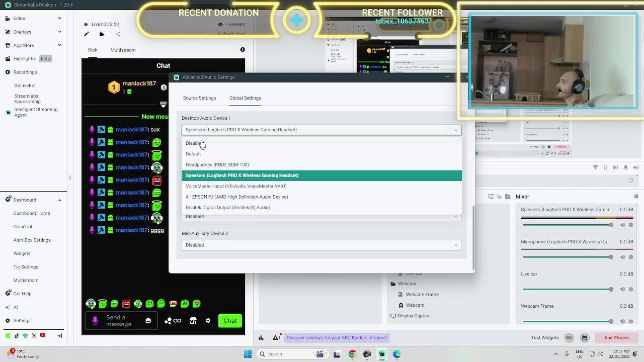
Task: Click the filter funnel icon above Mixer
Action: tap(595, 167)
